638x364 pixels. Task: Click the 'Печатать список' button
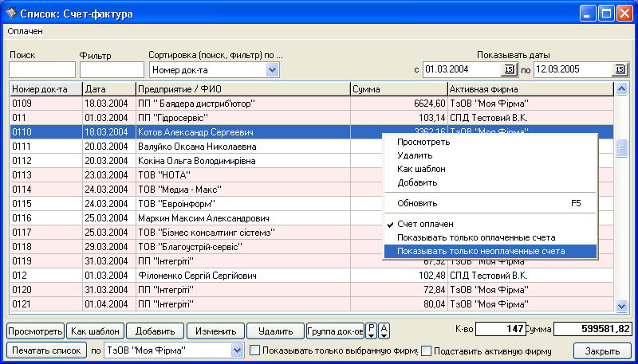(x=45, y=350)
